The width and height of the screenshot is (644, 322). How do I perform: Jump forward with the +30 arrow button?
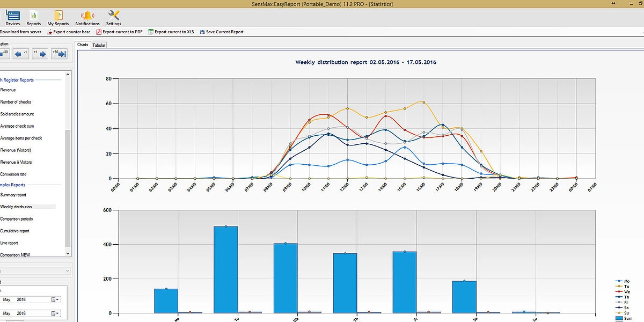(x=58, y=54)
